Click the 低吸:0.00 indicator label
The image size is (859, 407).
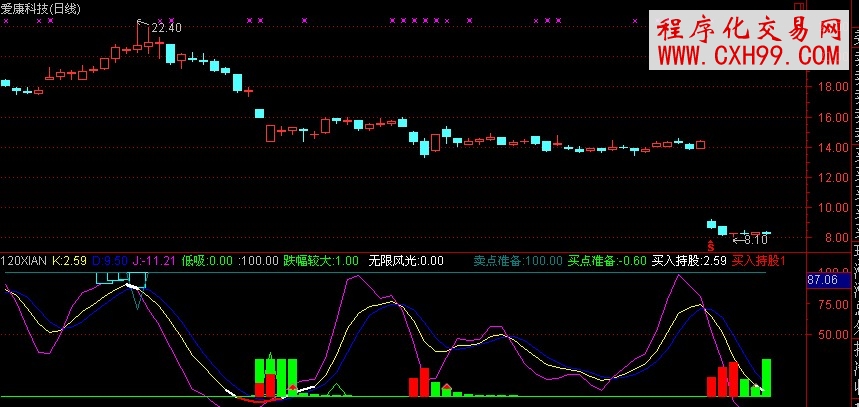click(x=205, y=261)
